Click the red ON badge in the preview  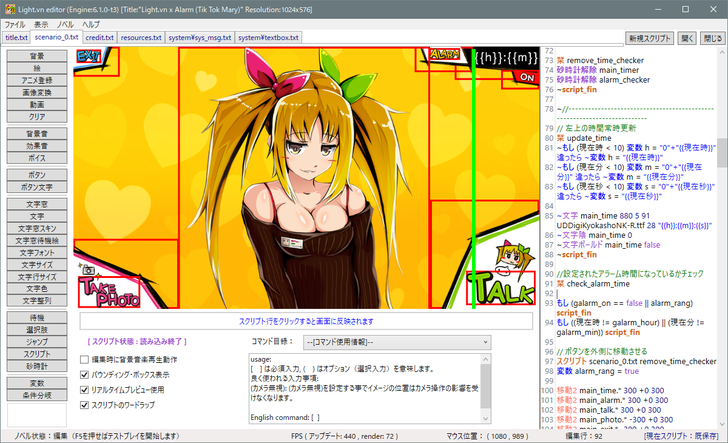coord(526,77)
